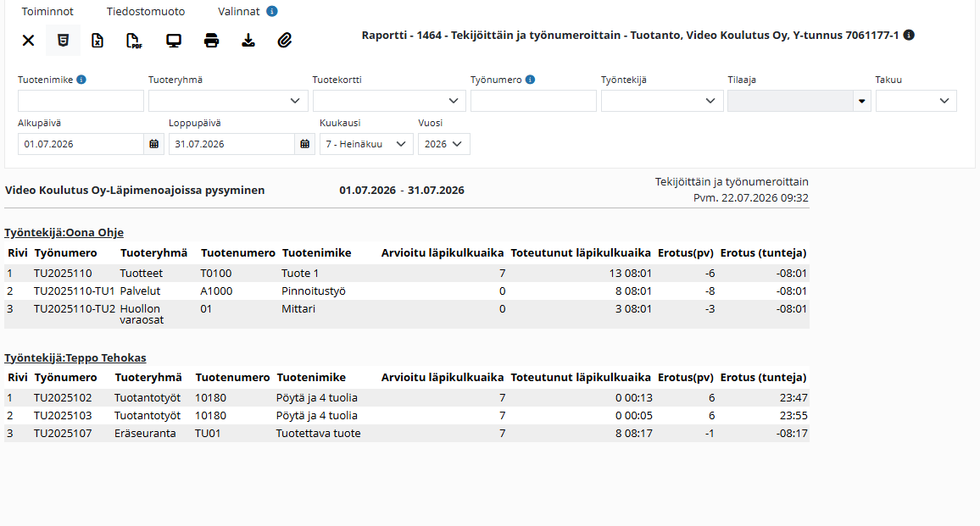Viewport: 980px width, 526px height.
Task: Open the Kuukausi dropdown showing Heinäkuu
Action: tap(366, 144)
